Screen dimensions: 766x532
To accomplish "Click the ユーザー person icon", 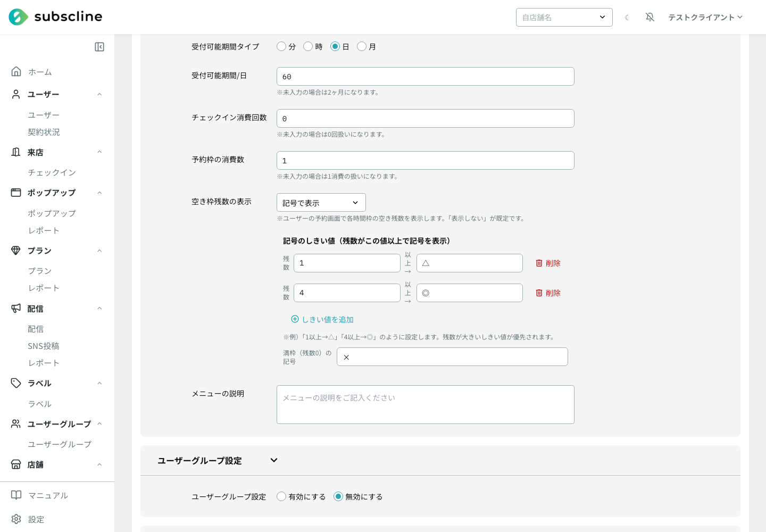I will [x=16, y=94].
